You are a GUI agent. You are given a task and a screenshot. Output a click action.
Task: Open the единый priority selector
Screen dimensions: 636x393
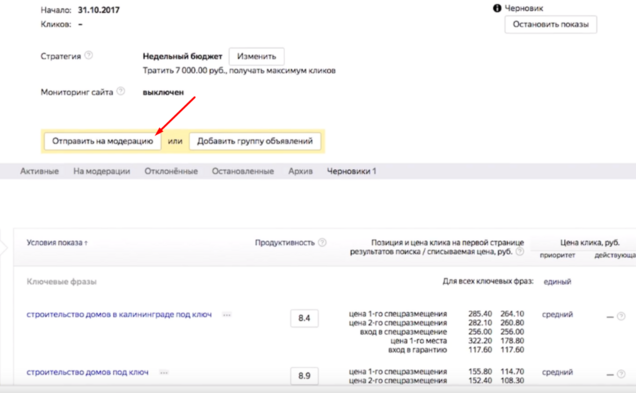(557, 281)
